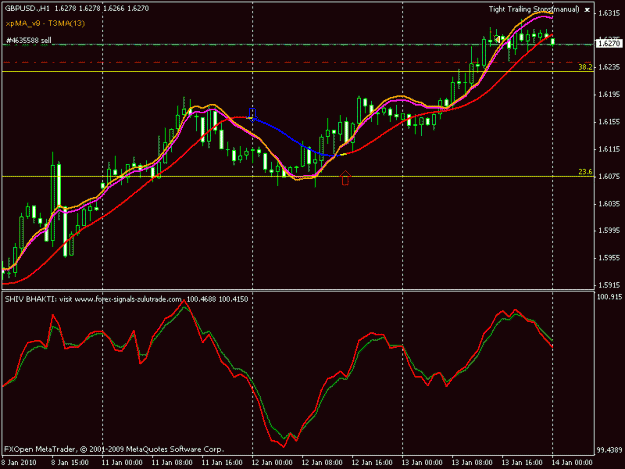Screen dimensions: 625x469
Task: Click the 1.6315 price axis label
Action: pos(609,13)
